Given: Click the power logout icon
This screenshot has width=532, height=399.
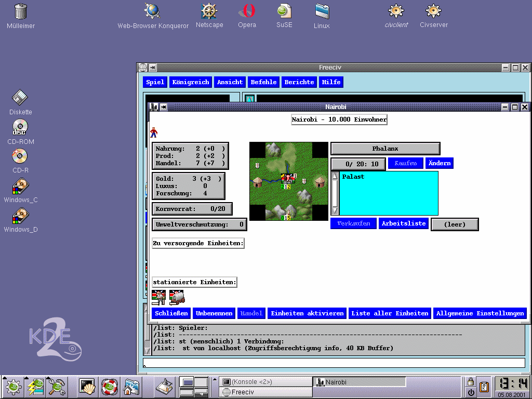Looking at the screenshot, I should [471, 392].
